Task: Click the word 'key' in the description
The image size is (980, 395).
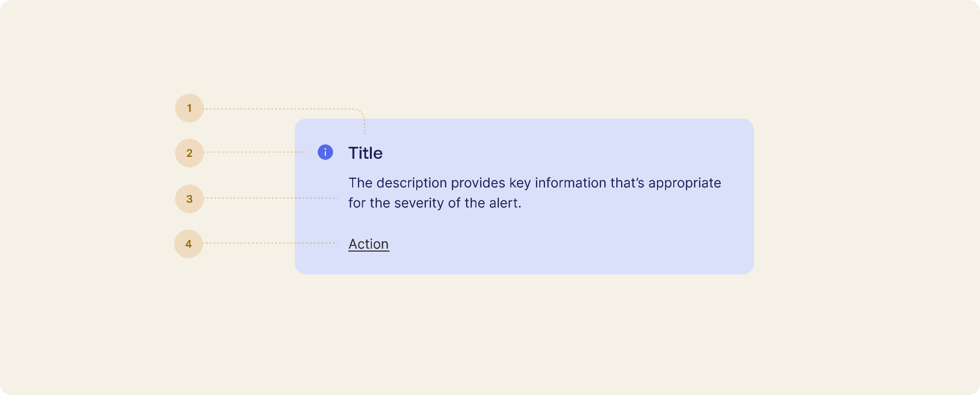Action: tap(520, 184)
